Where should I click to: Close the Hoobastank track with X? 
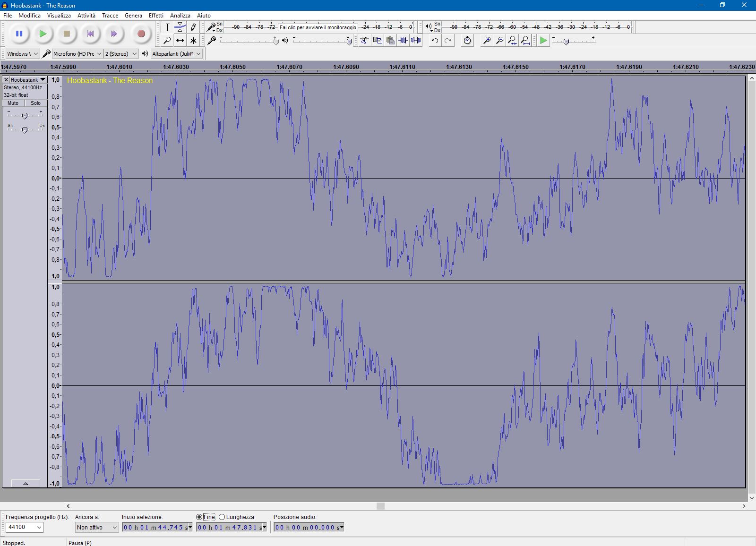[x=6, y=80]
